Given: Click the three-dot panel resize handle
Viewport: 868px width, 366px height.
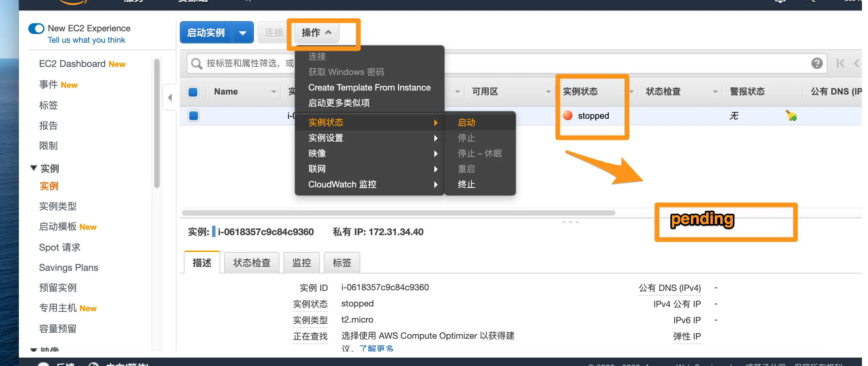Looking at the screenshot, I should (570, 222).
